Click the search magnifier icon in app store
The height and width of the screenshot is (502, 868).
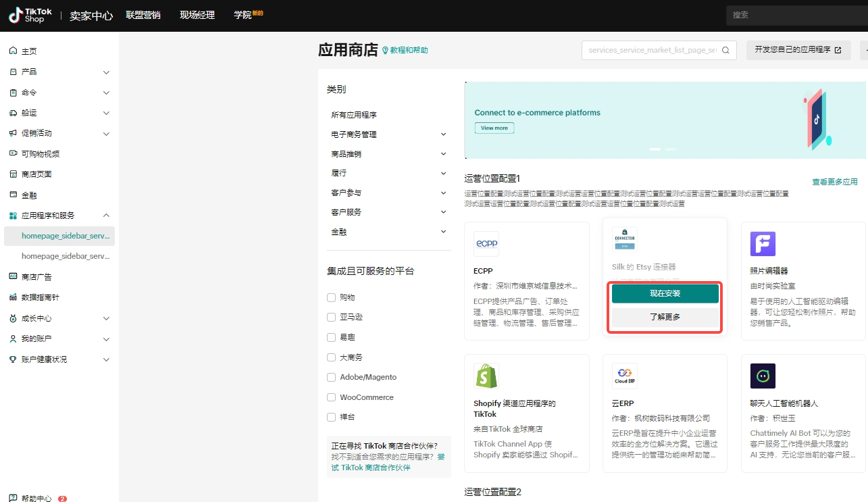click(x=726, y=50)
